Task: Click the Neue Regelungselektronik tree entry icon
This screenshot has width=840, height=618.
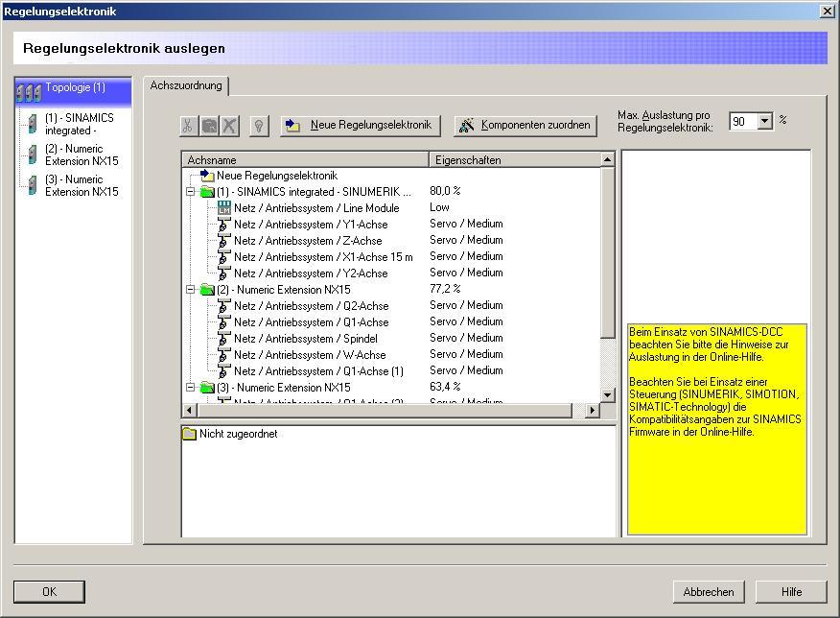Action: tap(207, 176)
